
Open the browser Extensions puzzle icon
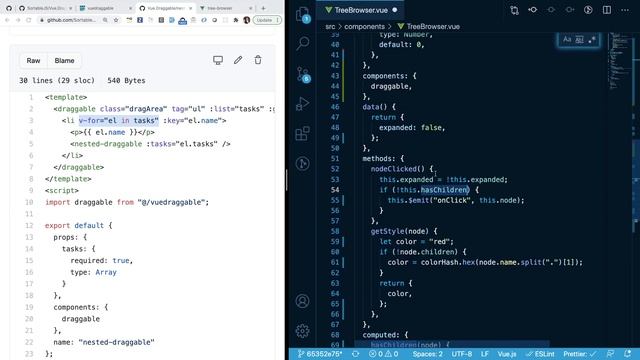236,20
